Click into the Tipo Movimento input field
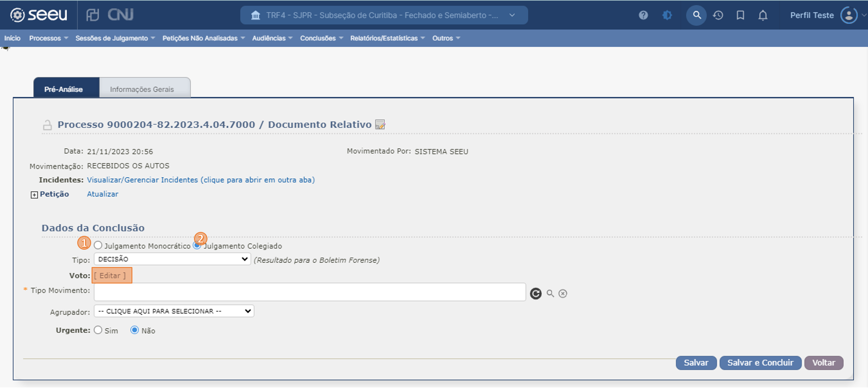 coord(310,292)
